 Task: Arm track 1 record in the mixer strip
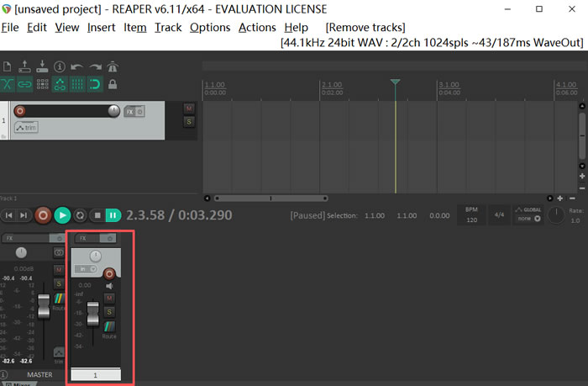pos(109,273)
